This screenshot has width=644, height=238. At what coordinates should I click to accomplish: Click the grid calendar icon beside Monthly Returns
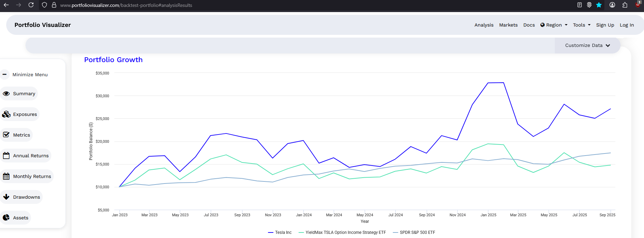pyautogui.click(x=6, y=176)
